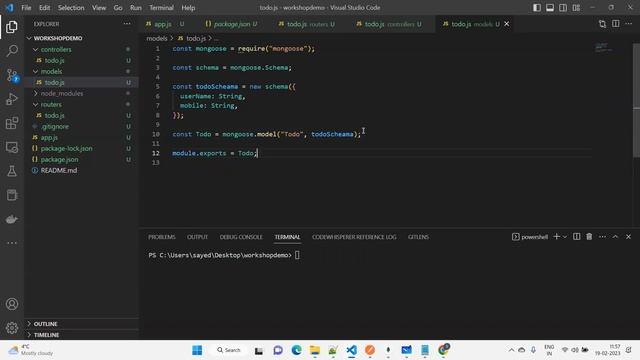
Task: Open the Windows Start menu
Action: point(197,350)
